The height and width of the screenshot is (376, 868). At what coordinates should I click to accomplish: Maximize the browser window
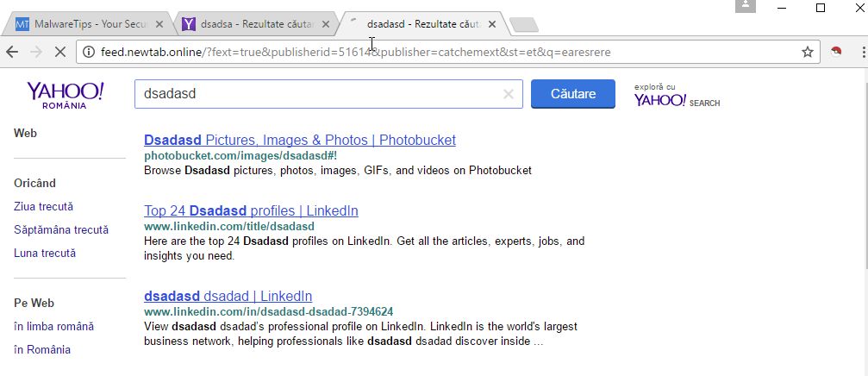(x=821, y=7)
